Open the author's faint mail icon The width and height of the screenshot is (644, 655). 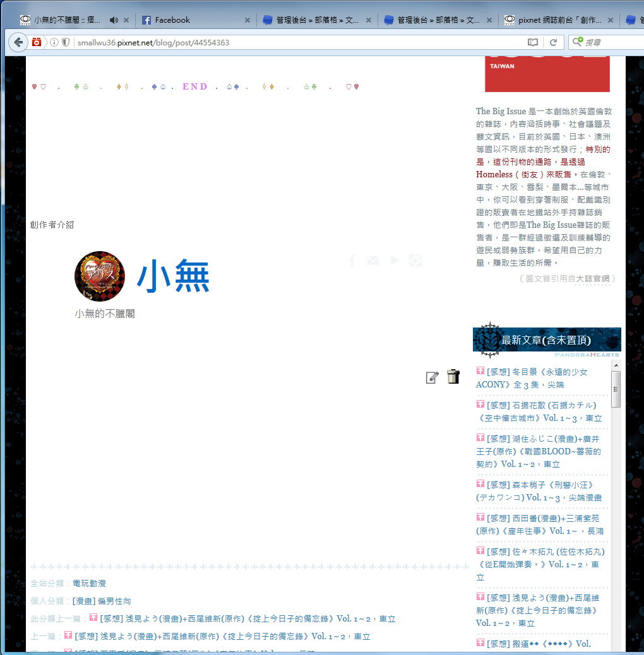[x=373, y=261]
